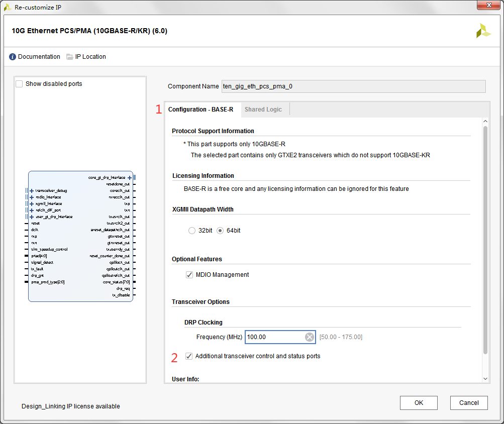
Task: Click the refclk_diff_port plus icon
Action: tap(32, 210)
